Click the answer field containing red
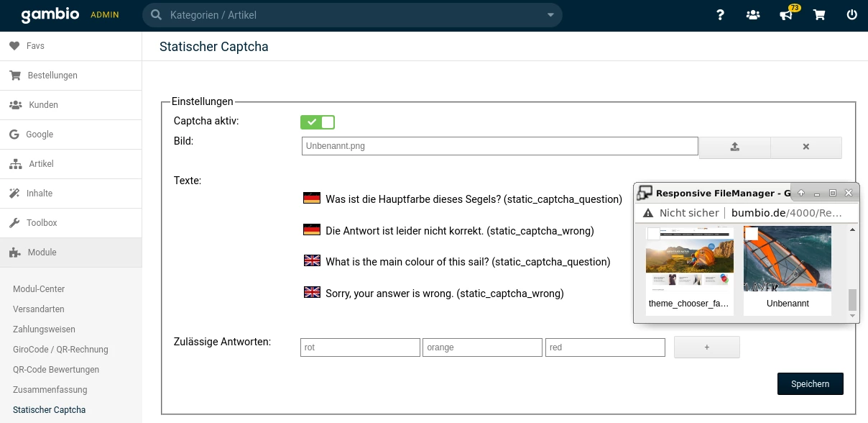Screen dimensions: 868x423 tap(605, 347)
